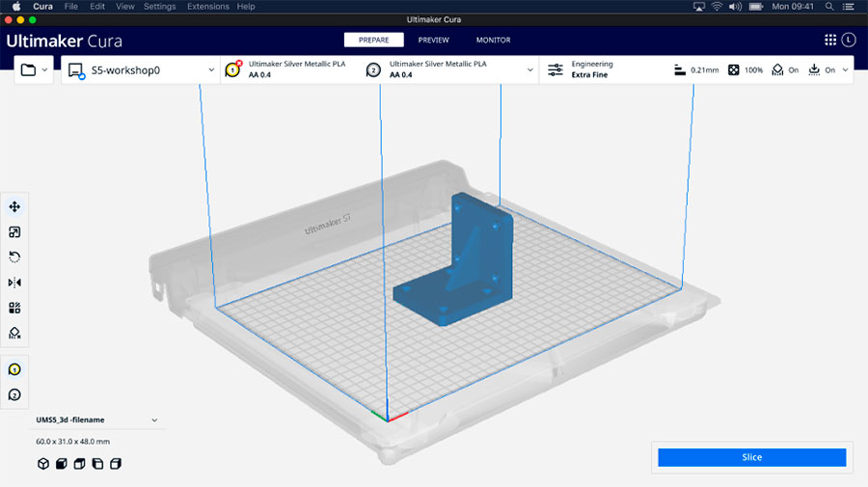Click the volume icon in menu bar
Image resolution: width=868 pixels, height=487 pixels.
735,7
